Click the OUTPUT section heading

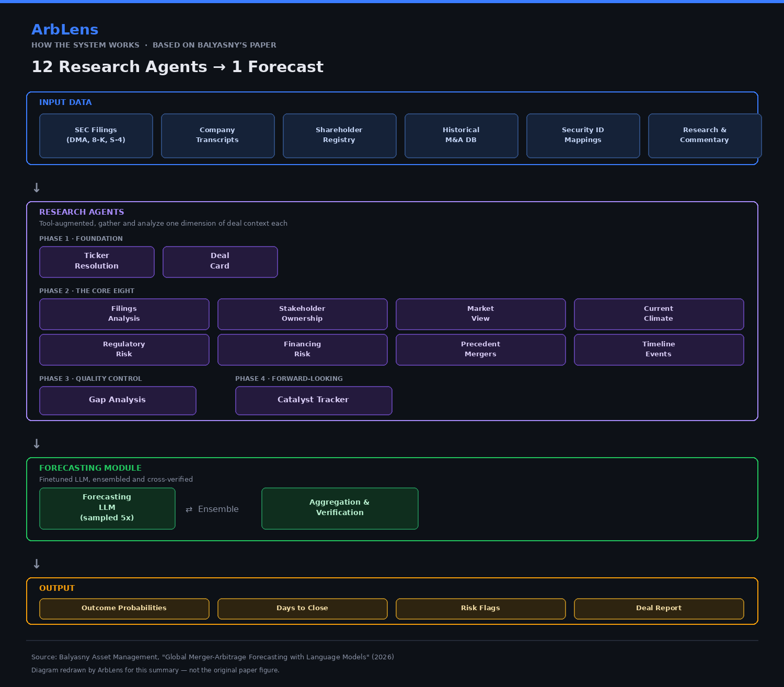pyautogui.click(x=57, y=588)
